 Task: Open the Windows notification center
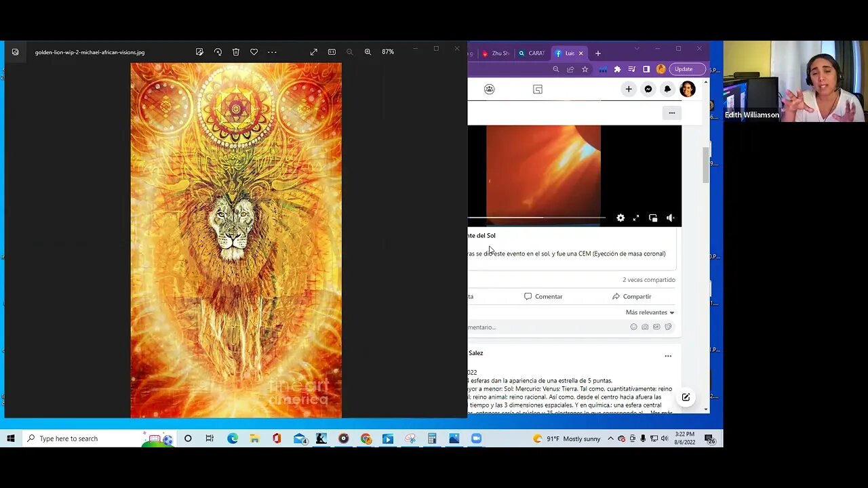tap(709, 439)
